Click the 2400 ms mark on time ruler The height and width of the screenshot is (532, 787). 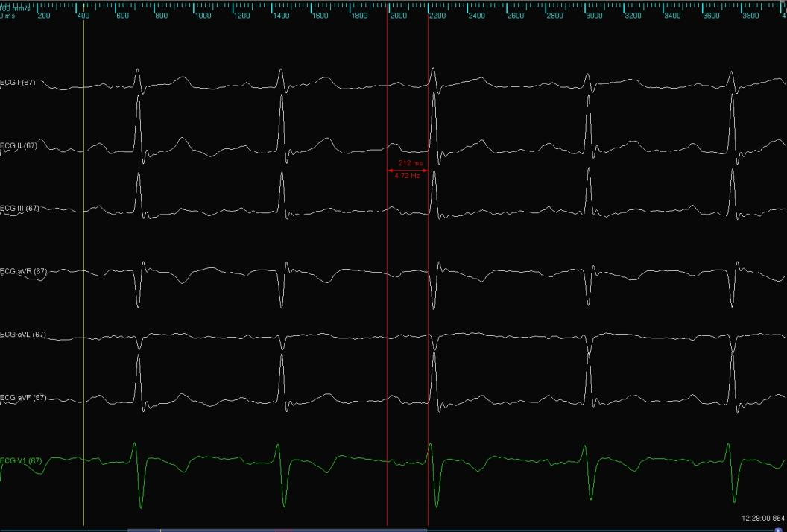click(x=476, y=16)
